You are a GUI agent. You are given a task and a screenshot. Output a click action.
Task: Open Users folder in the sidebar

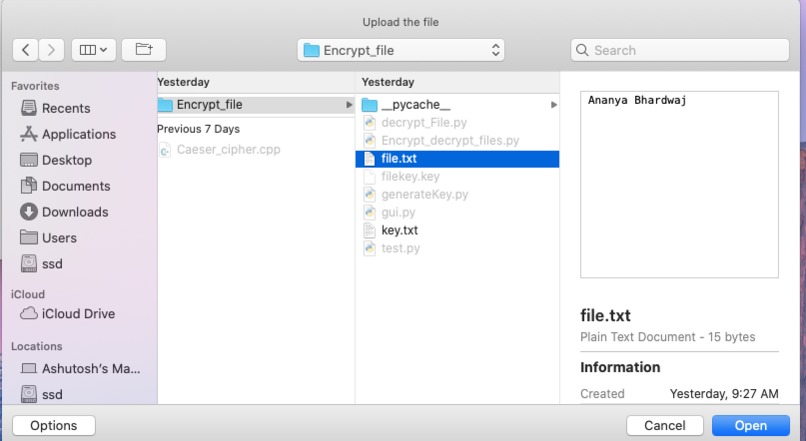59,238
